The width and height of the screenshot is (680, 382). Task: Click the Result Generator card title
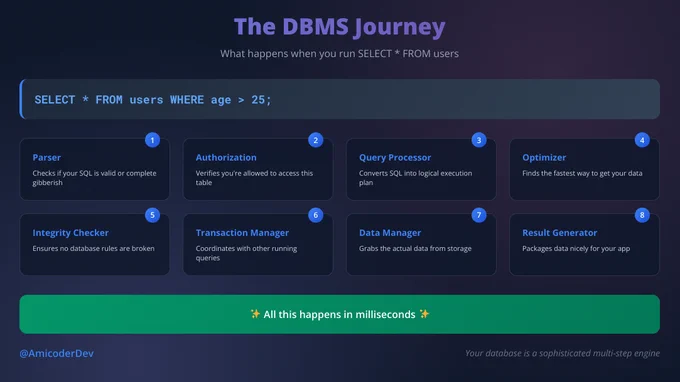click(559, 233)
